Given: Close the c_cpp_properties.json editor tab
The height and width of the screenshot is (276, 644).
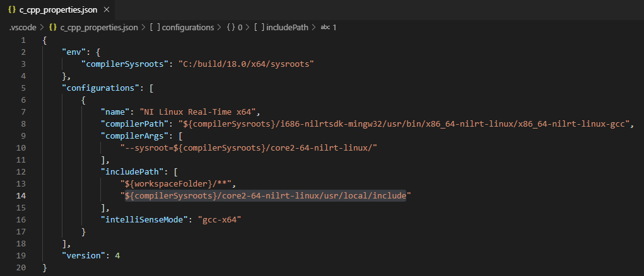Looking at the screenshot, I should (105, 10).
